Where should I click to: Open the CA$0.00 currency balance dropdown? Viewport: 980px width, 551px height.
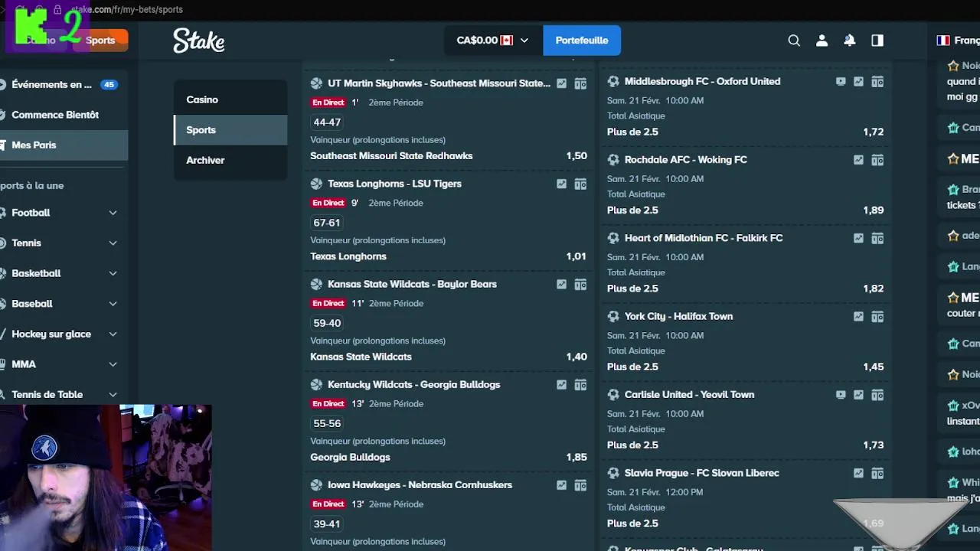[x=493, y=41]
